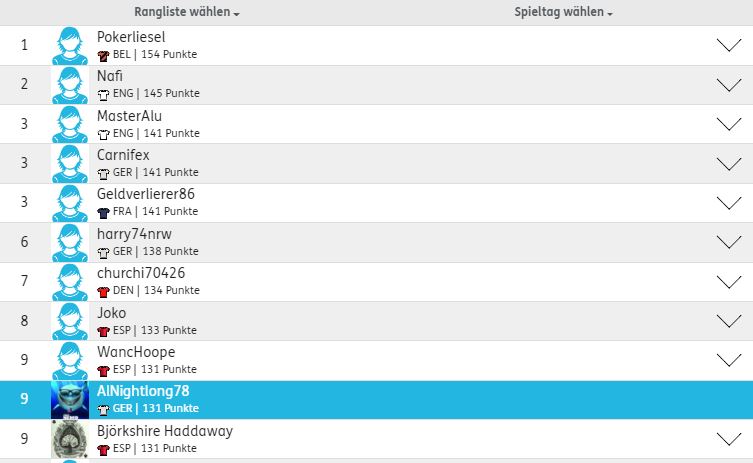The height and width of the screenshot is (463, 753).
Task: Click AINightlong78's profile picture
Action: click(x=70, y=400)
